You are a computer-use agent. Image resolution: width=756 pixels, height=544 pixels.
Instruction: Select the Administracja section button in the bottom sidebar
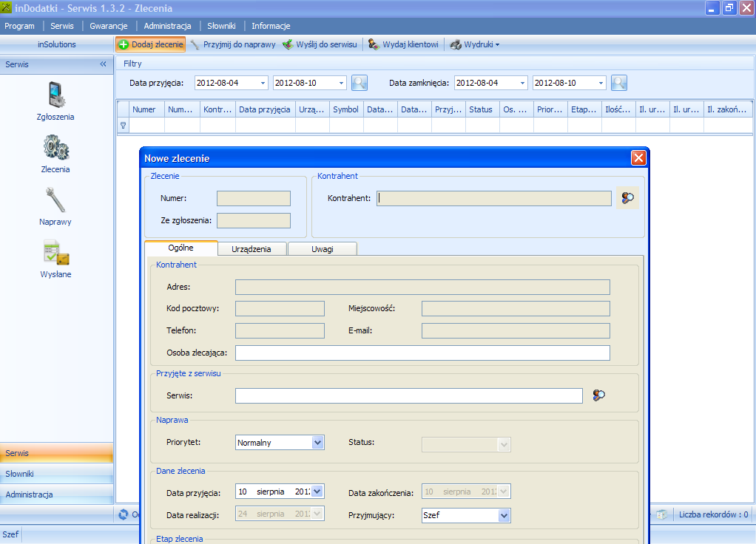56,494
